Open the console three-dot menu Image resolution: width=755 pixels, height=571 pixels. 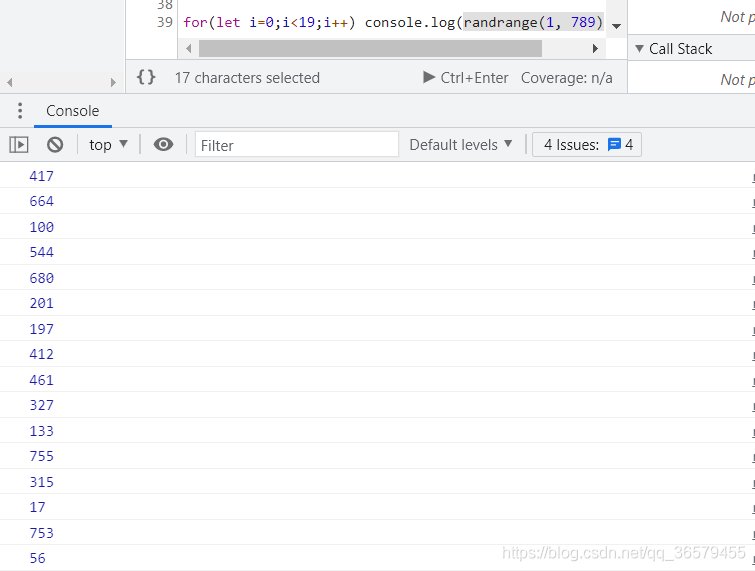[x=20, y=111]
